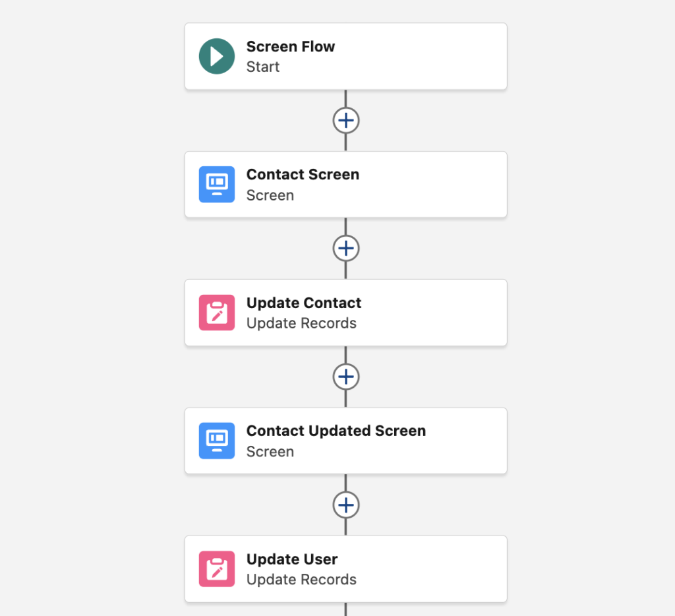The height and width of the screenshot is (616, 675).
Task: Open the Update User element
Action: pos(346,569)
